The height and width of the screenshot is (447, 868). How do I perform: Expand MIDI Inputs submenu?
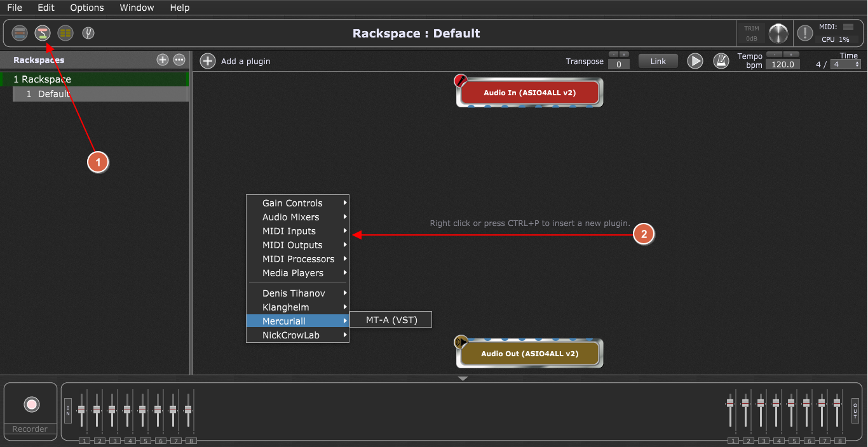(x=297, y=231)
